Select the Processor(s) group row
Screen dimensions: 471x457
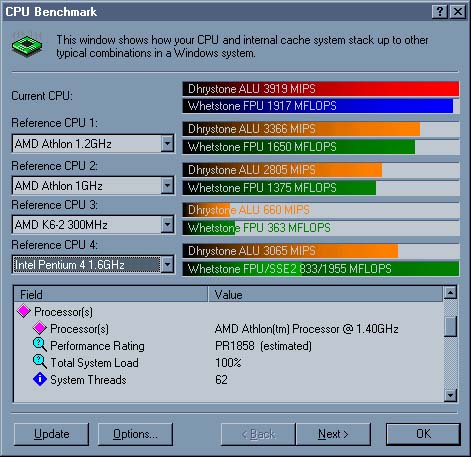coord(228,312)
